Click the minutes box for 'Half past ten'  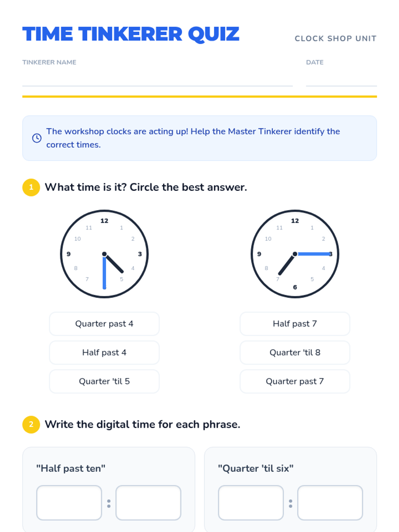click(x=148, y=503)
